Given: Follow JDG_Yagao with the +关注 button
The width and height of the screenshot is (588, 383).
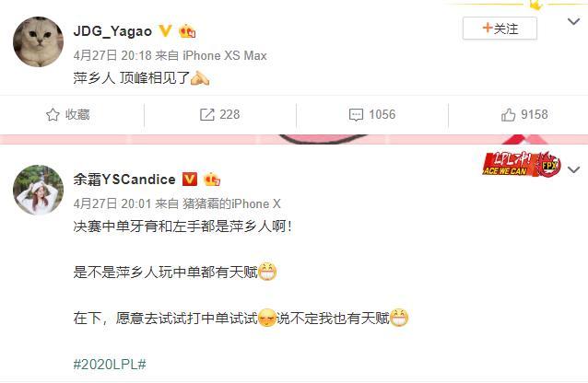Looking at the screenshot, I should [x=500, y=29].
